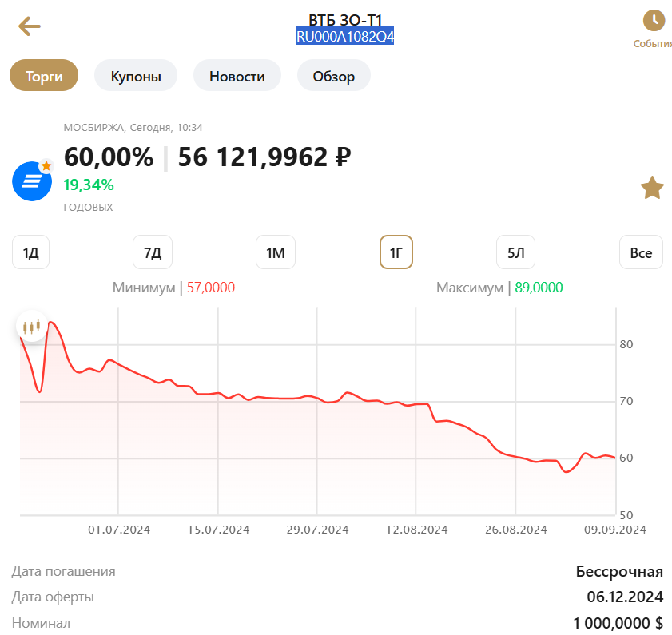
Task: Click the Бессрочная maturity value
Action: [x=619, y=572]
